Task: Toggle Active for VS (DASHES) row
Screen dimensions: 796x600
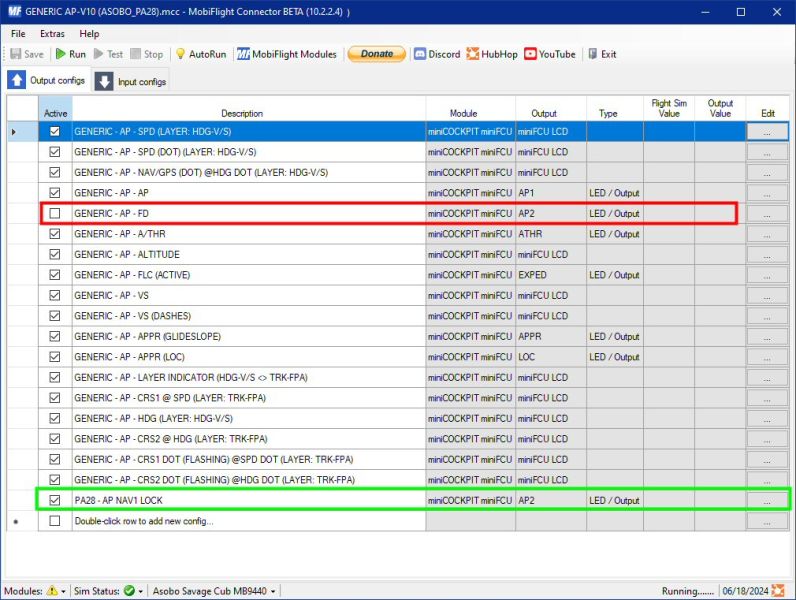Action: (x=55, y=316)
